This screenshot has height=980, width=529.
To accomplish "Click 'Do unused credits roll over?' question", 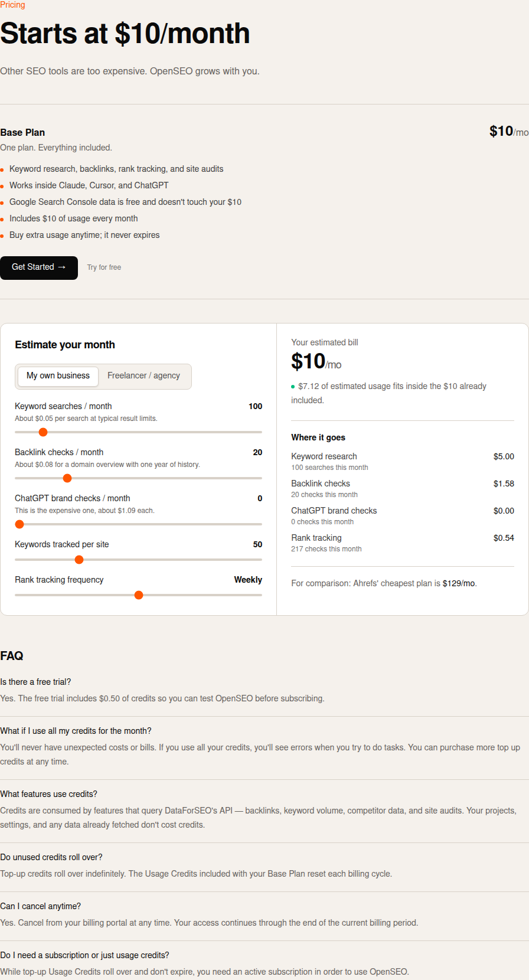I will [51, 857].
